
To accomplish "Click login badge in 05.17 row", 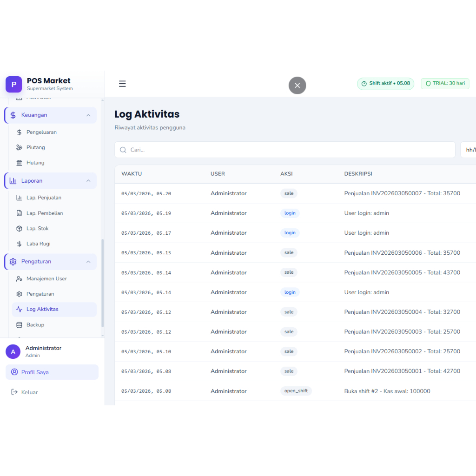I will tap(290, 233).
